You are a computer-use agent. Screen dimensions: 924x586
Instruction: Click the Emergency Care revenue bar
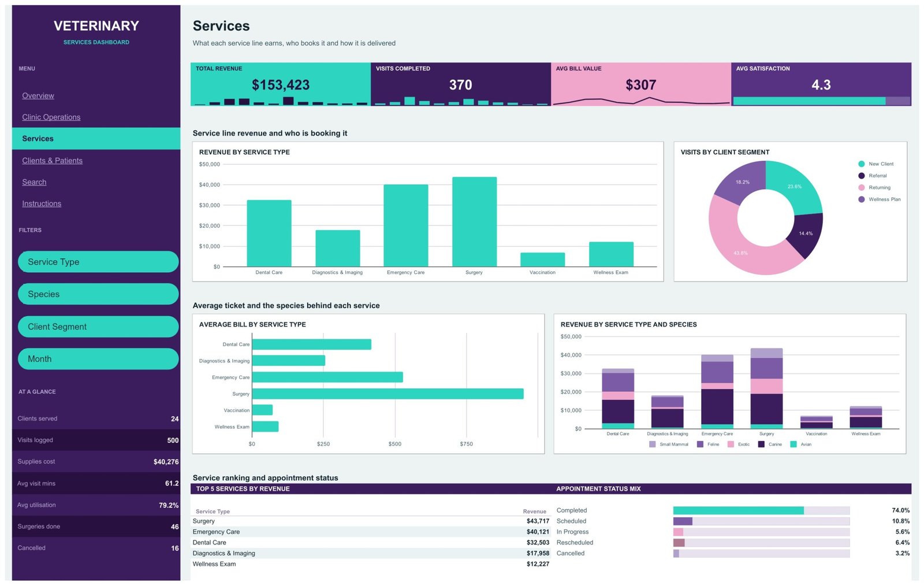(x=406, y=225)
